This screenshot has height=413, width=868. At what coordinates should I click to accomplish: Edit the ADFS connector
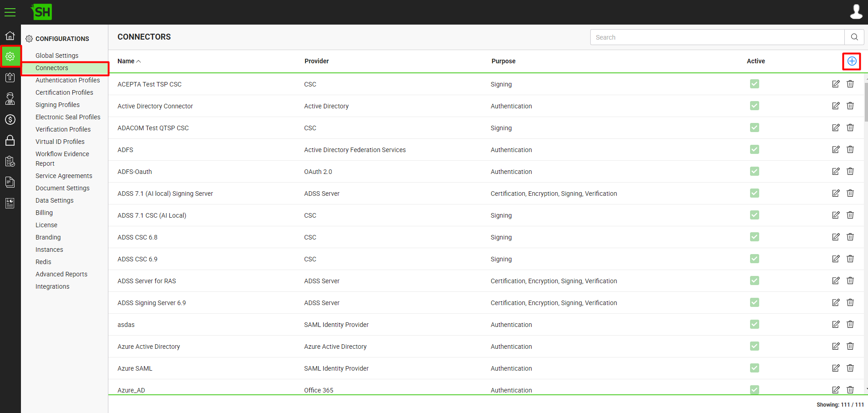836,149
